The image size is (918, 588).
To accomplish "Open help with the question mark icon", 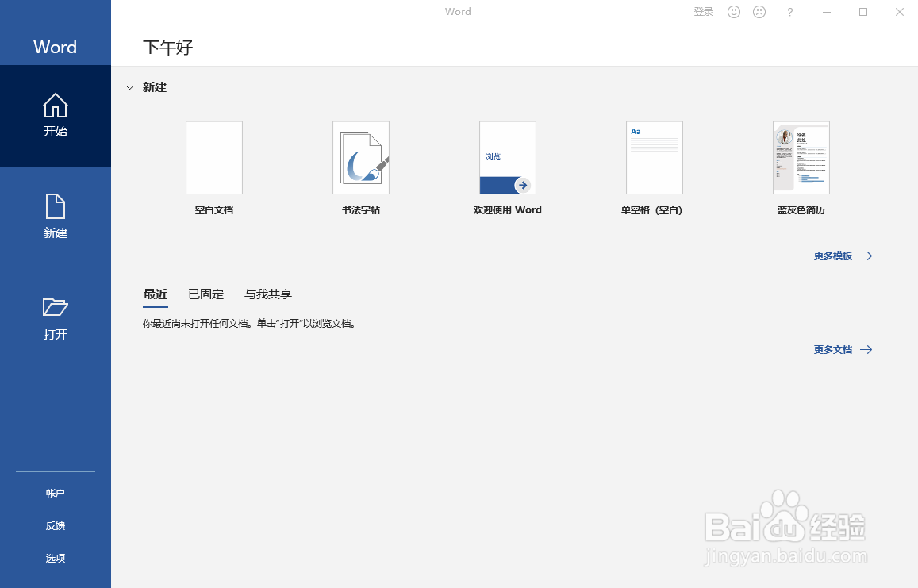I will (x=789, y=12).
